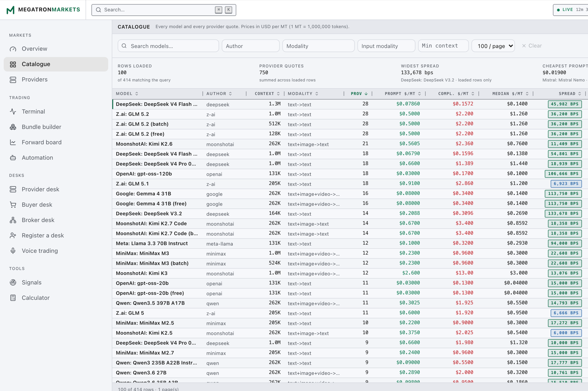Click the Overview gauge icon in the sidebar

[13, 49]
